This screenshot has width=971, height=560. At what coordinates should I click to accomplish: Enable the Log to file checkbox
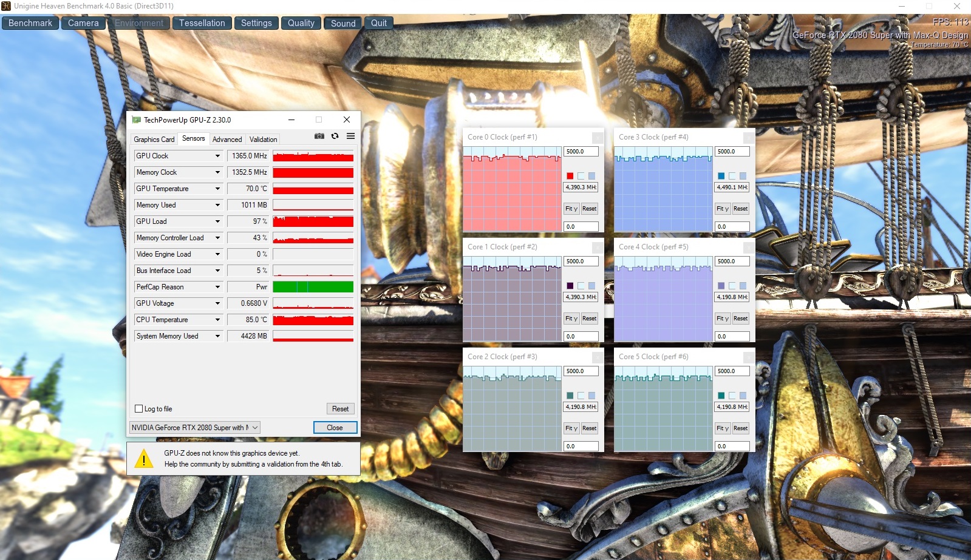coord(139,409)
